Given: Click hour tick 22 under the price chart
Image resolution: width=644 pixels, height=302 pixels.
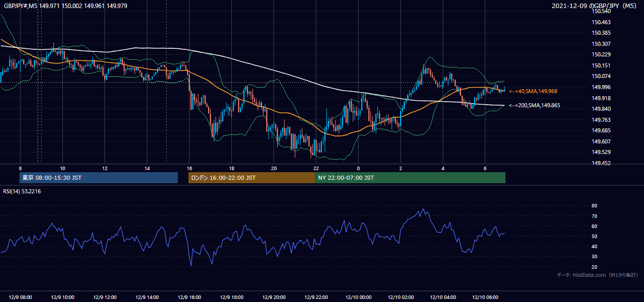Looking at the screenshot, I should (x=316, y=168).
